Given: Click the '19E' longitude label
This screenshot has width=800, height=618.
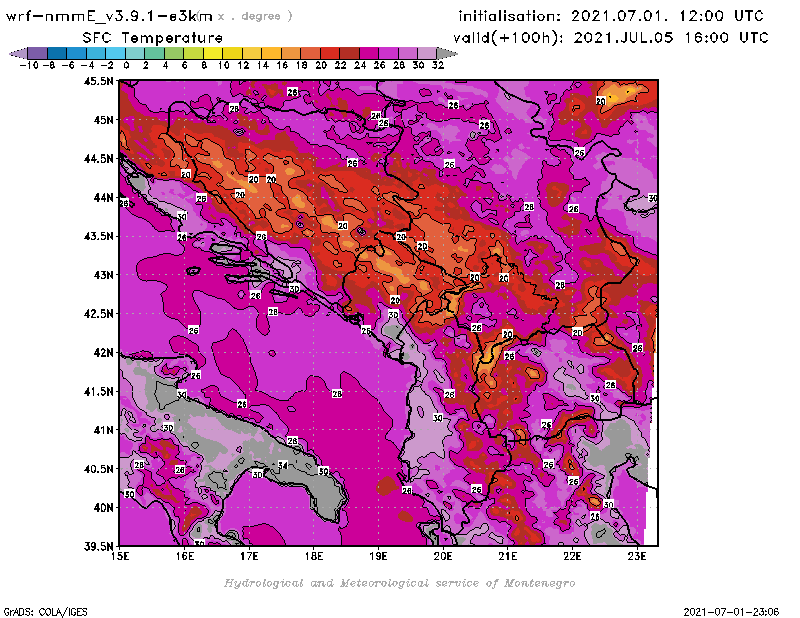Looking at the screenshot, I should [x=378, y=556].
